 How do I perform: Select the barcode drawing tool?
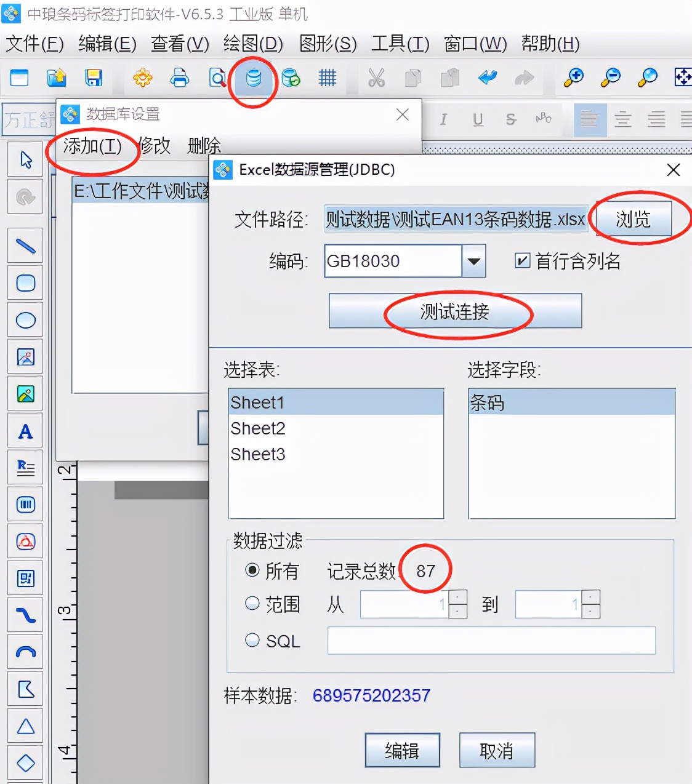coord(25,505)
